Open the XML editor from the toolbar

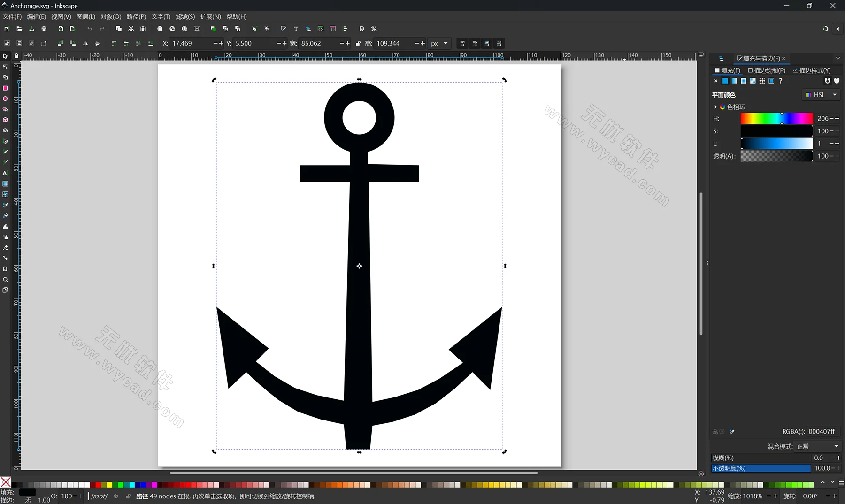(321, 29)
